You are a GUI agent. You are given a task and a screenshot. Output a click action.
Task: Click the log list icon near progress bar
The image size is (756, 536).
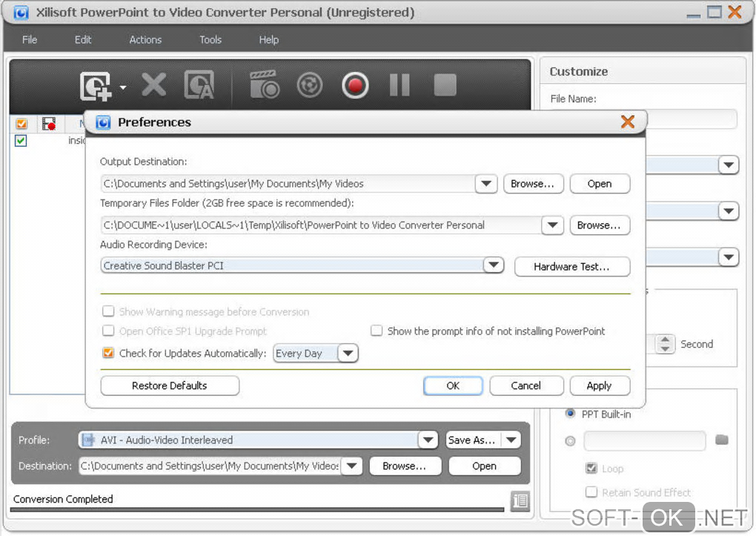(x=520, y=500)
